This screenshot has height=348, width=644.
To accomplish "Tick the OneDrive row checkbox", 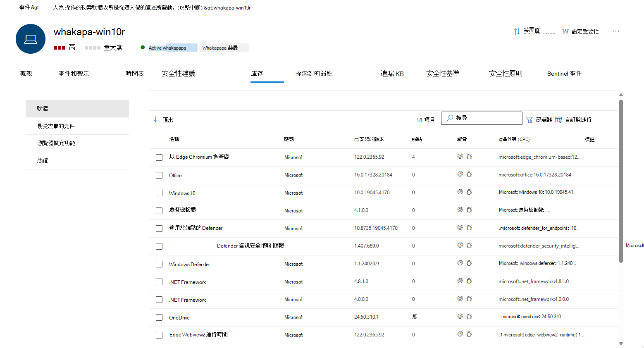I will (159, 317).
